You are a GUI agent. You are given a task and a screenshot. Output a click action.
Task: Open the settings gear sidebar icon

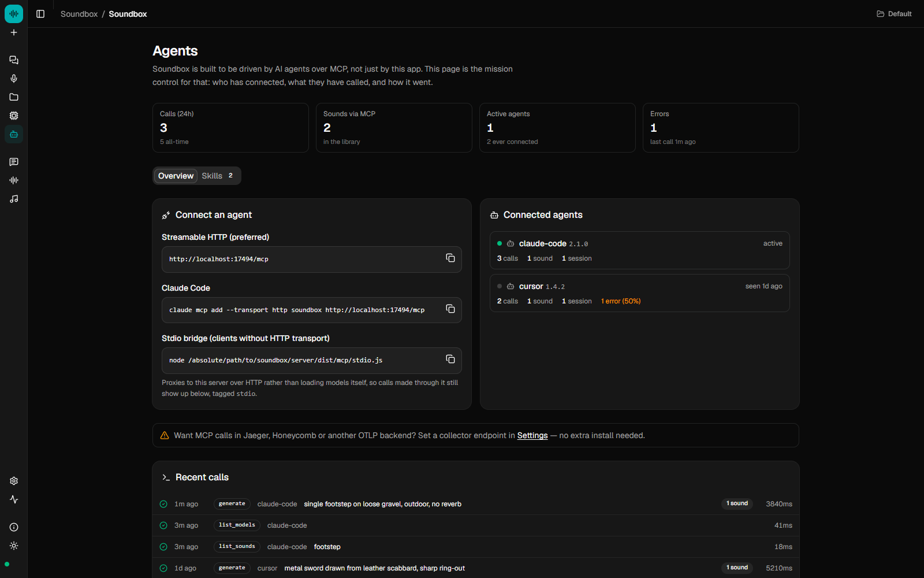[x=14, y=481]
